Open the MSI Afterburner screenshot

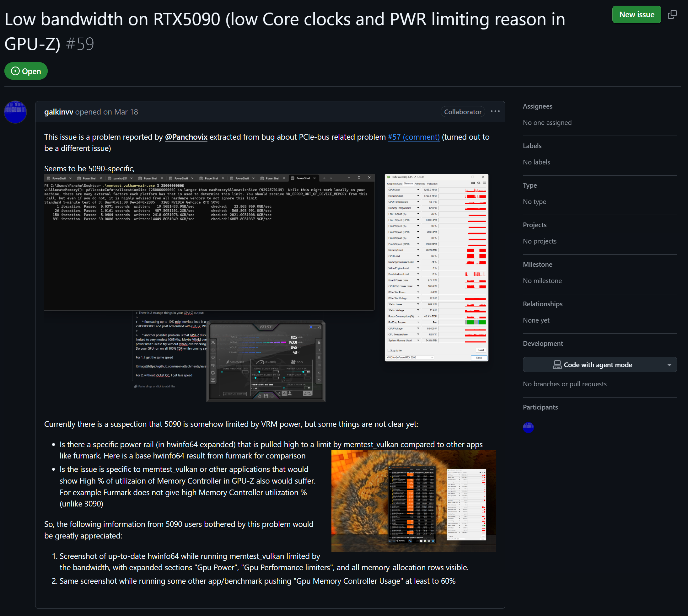(x=266, y=361)
